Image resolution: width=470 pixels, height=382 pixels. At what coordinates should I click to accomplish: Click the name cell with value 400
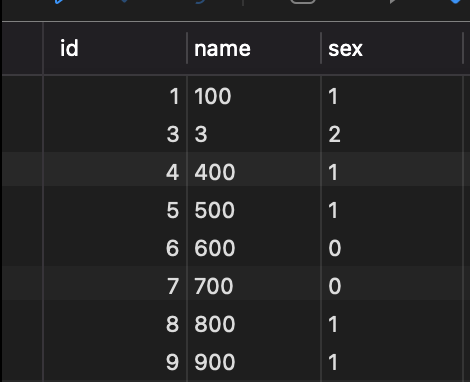click(x=254, y=172)
